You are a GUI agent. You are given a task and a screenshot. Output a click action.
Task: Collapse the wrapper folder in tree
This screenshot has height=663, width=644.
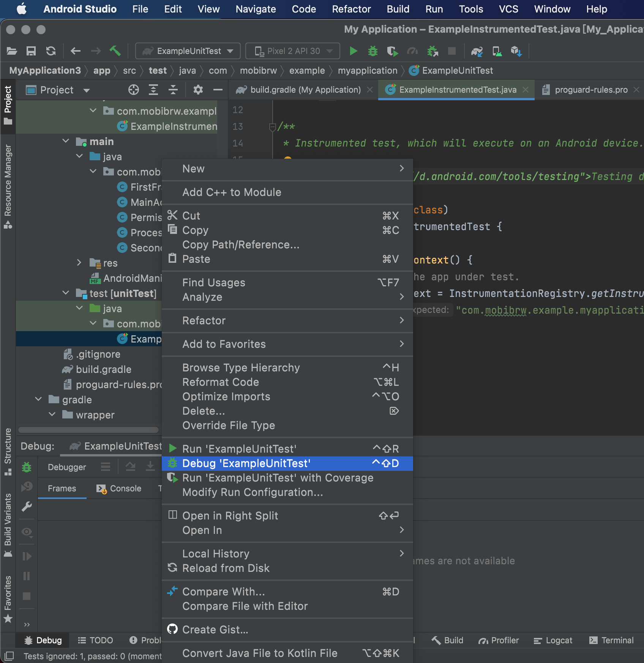[52, 414]
